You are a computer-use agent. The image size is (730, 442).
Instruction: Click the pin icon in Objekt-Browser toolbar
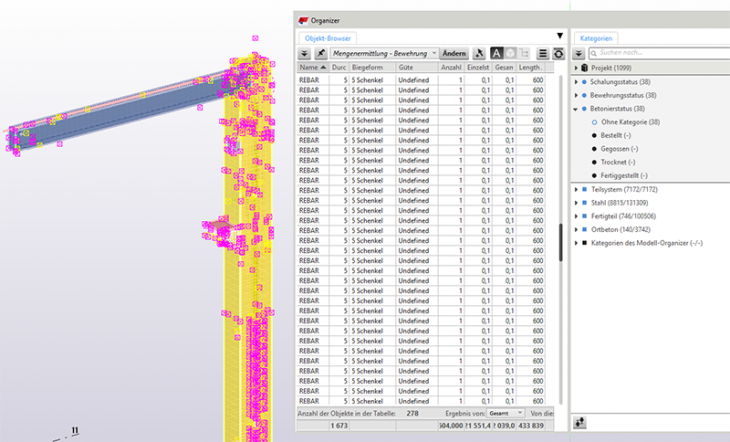click(x=321, y=53)
